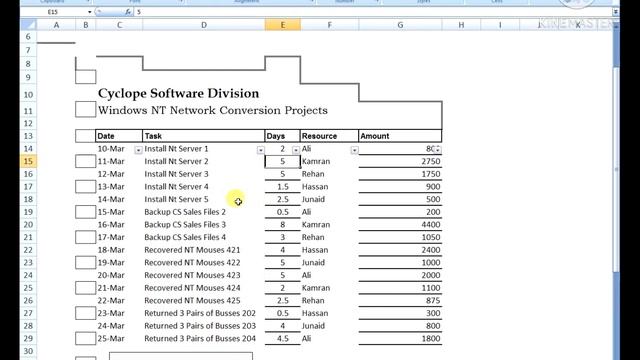Select the '19-Mar' date cell
Screen dimensions: 640x360
[119, 262]
